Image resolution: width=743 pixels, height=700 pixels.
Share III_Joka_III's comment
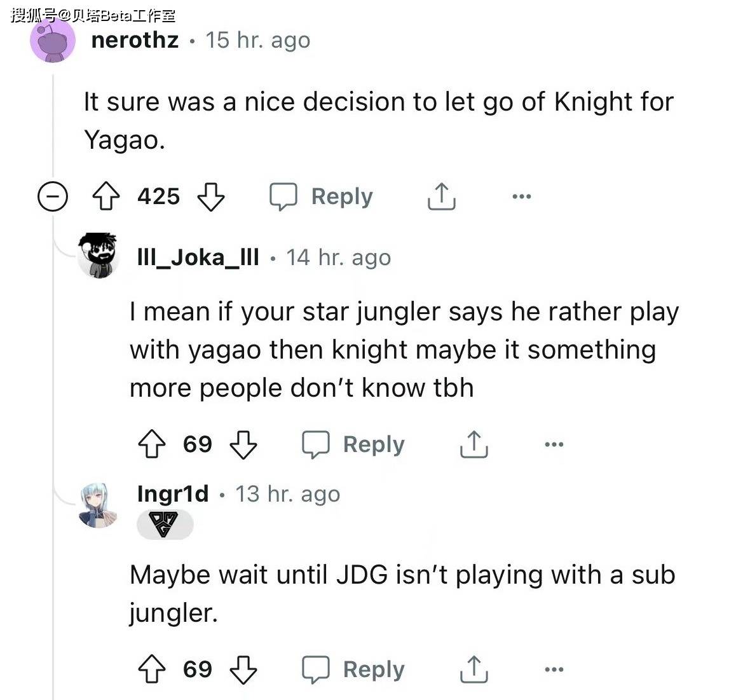(x=474, y=444)
